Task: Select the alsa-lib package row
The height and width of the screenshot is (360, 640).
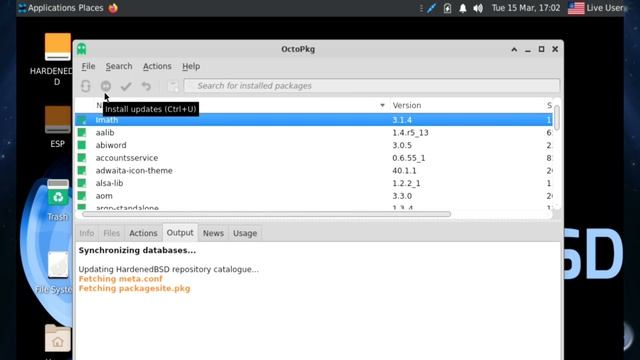Action: [x=313, y=183]
